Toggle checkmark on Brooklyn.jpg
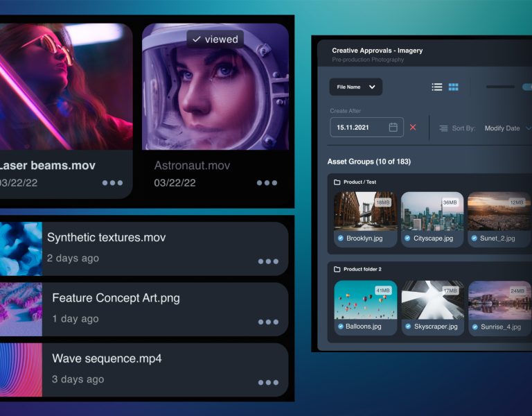Image resolution: width=532 pixels, height=416 pixels. [x=340, y=239]
